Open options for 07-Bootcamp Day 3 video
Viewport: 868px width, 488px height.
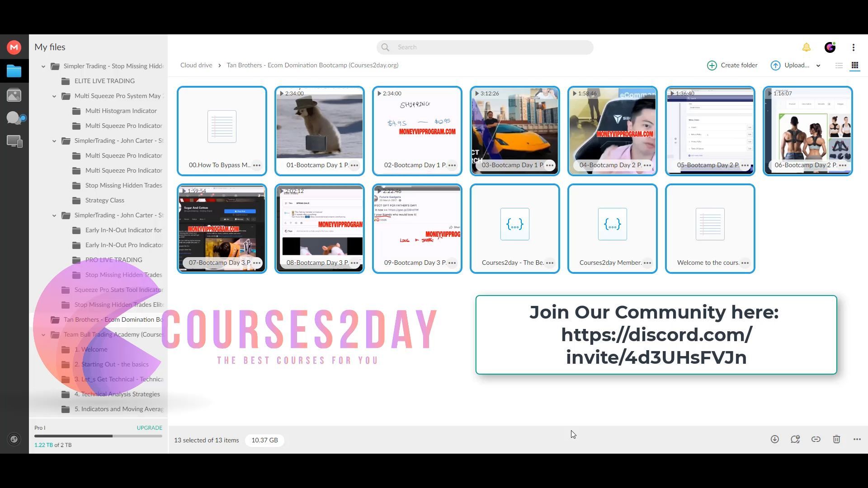(x=257, y=263)
